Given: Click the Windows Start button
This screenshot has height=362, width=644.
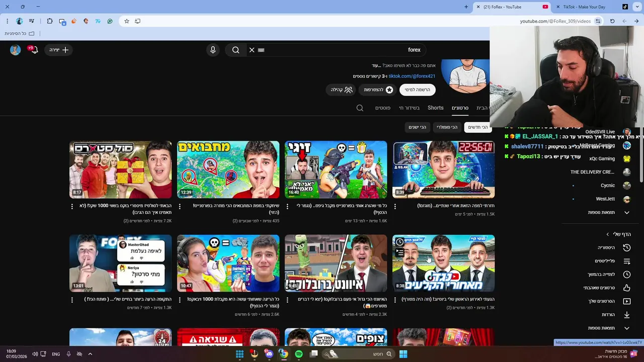Looking at the screenshot, I should [403, 354].
